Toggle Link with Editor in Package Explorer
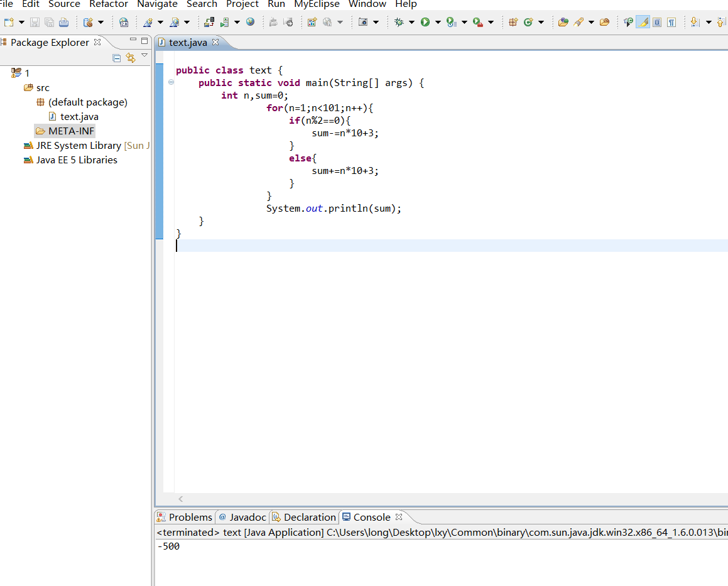Viewport: 728px width, 586px height. click(131, 58)
